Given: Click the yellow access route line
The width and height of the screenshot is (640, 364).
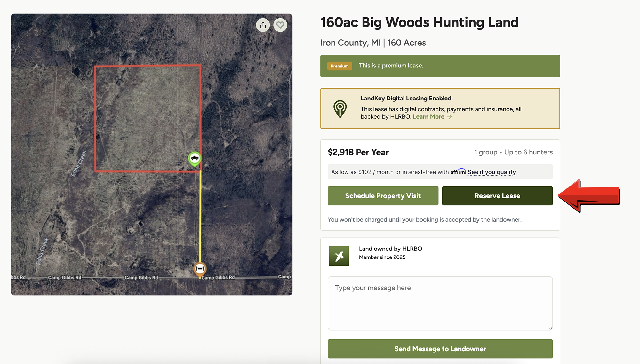Looking at the screenshot, I should (201, 218).
